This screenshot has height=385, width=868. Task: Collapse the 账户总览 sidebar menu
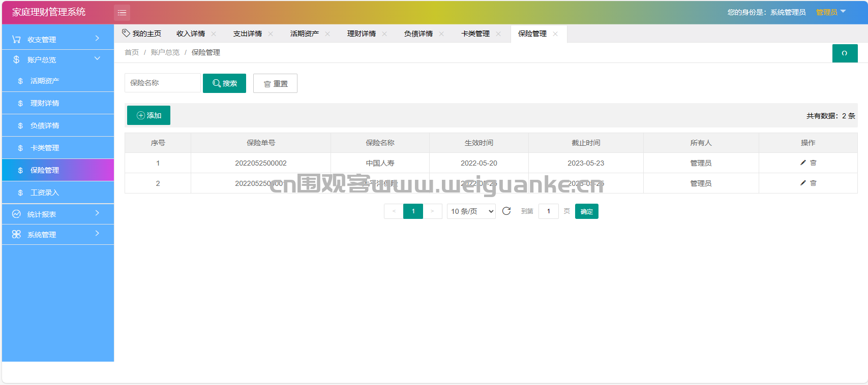58,59
